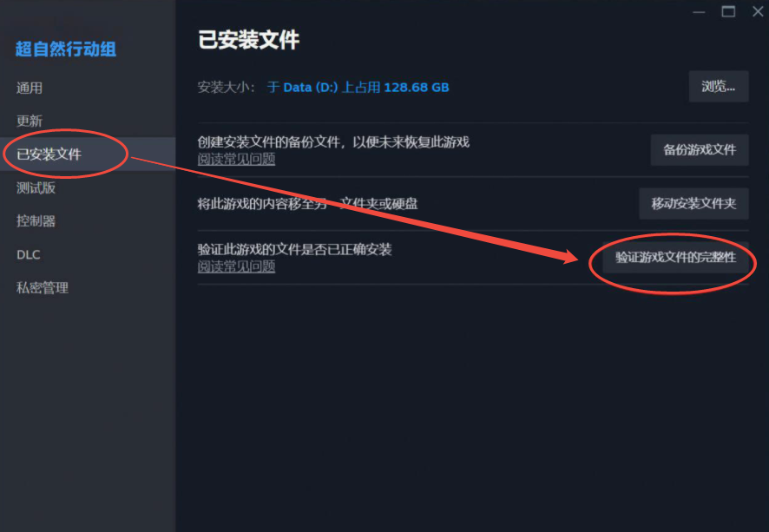Click 备份游戏文件 button
Screen dimensions: 769x532
(x=700, y=149)
